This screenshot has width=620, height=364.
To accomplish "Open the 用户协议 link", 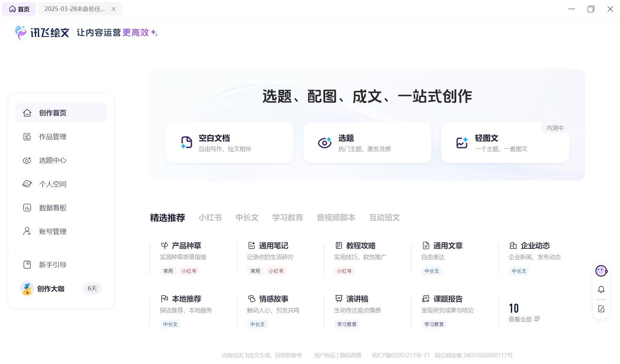I will [x=325, y=355].
